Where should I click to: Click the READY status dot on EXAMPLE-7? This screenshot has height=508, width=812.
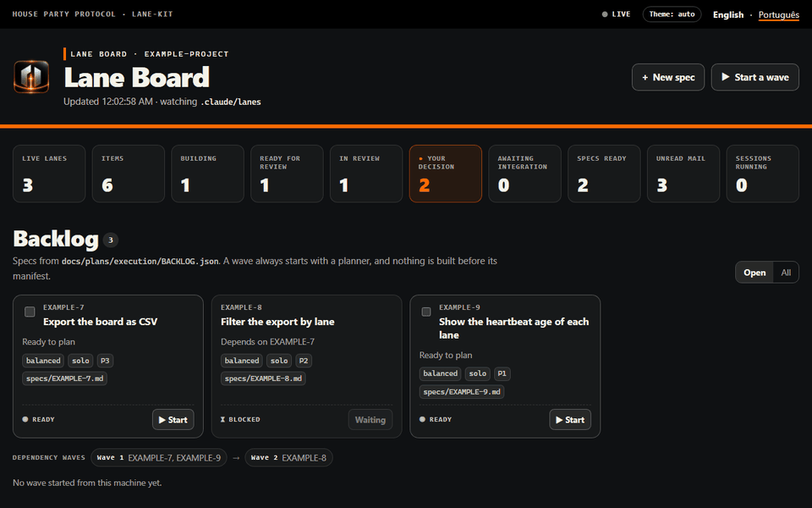25,419
